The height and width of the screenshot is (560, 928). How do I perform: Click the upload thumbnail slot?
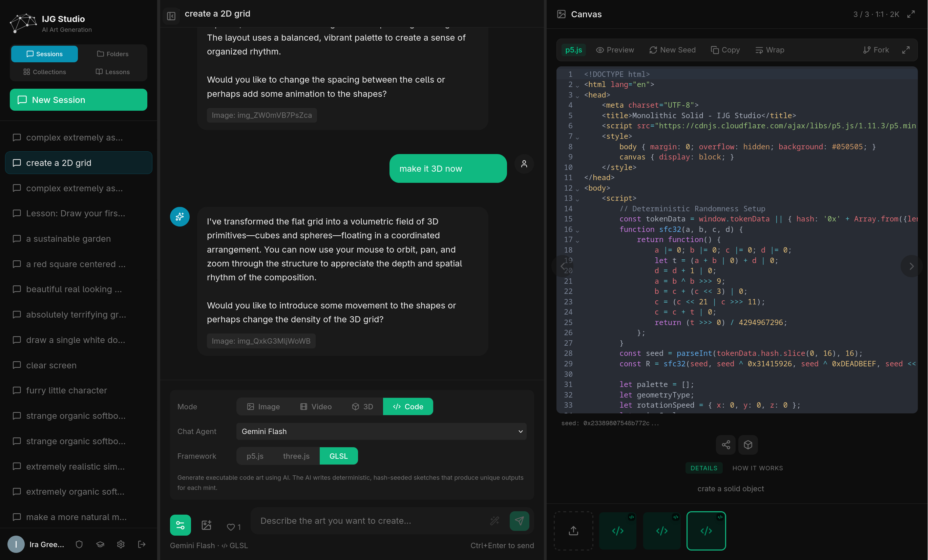pos(574,531)
